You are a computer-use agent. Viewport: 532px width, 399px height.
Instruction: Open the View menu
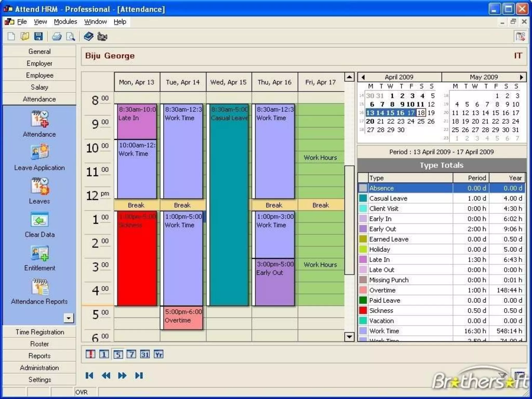(40, 22)
